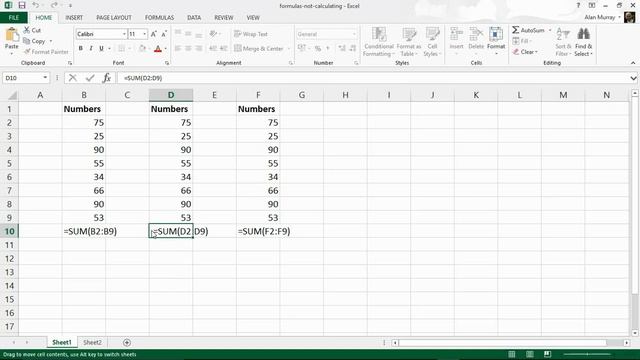Open the Format cells menu
This screenshot has width=640, height=360.
pos(496,41)
